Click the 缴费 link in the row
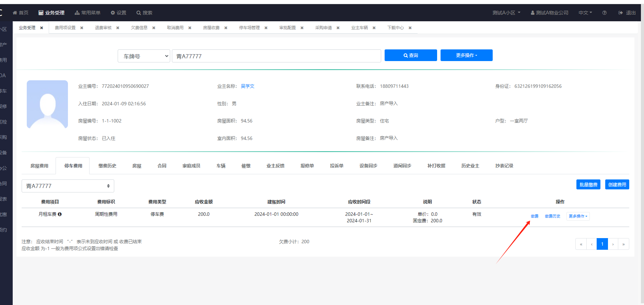 pos(535,216)
